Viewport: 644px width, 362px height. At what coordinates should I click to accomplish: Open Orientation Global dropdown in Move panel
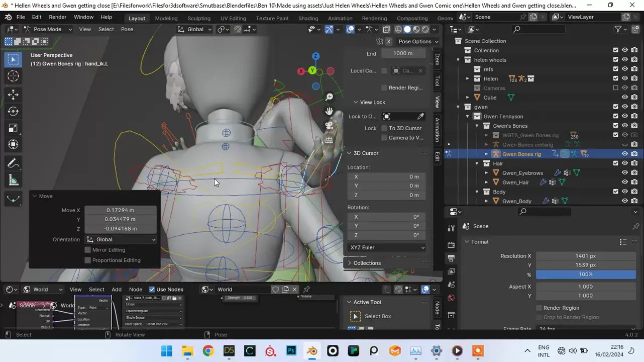tap(121, 239)
